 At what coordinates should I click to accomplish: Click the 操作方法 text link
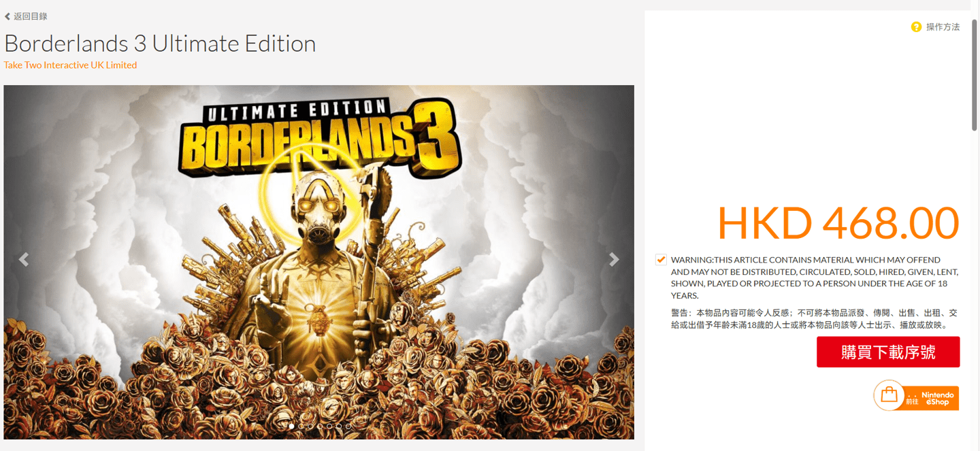[x=943, y=27]
